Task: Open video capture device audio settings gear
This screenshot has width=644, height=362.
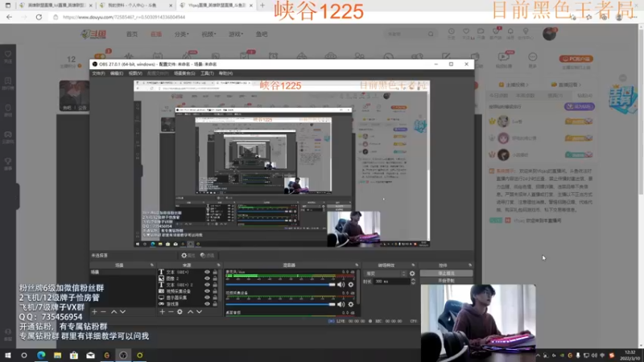Action: tap(351, 304)
